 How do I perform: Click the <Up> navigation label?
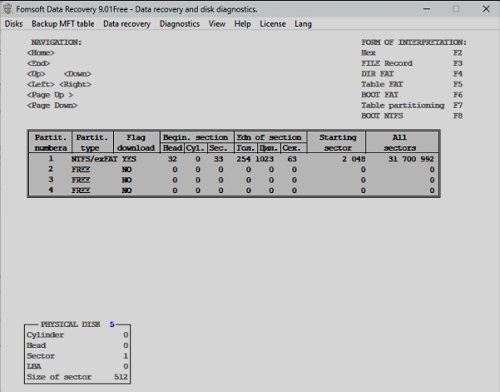click(36, 74)
